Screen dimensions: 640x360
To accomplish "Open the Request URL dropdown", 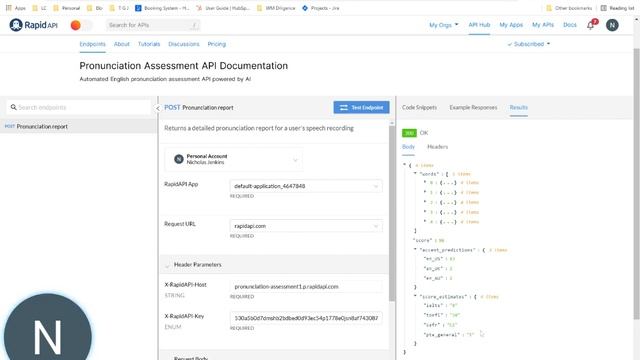I will pos(306,226).
